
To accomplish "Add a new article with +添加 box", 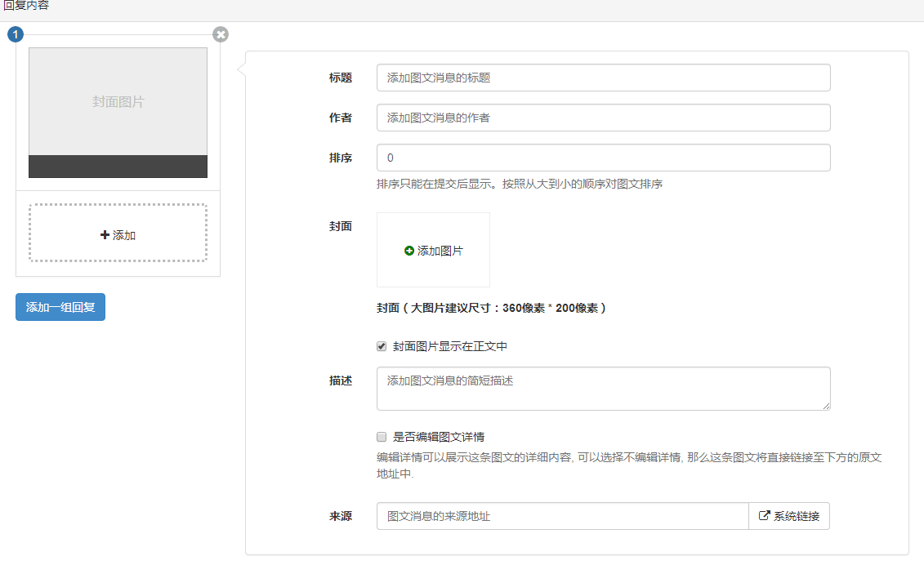I will pyautogui.click(x=118, y=233).
